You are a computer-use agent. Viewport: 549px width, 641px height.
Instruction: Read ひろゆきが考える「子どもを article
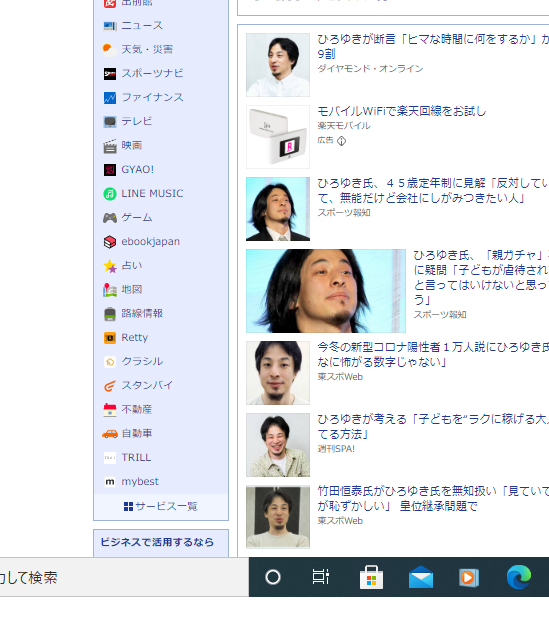pos(433,426)
